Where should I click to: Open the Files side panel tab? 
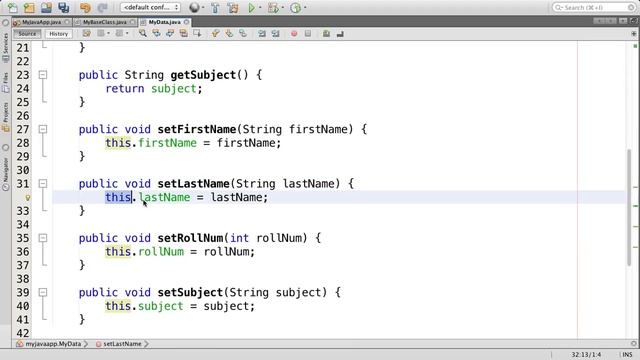pyautogui.click(x=5, y=82)
